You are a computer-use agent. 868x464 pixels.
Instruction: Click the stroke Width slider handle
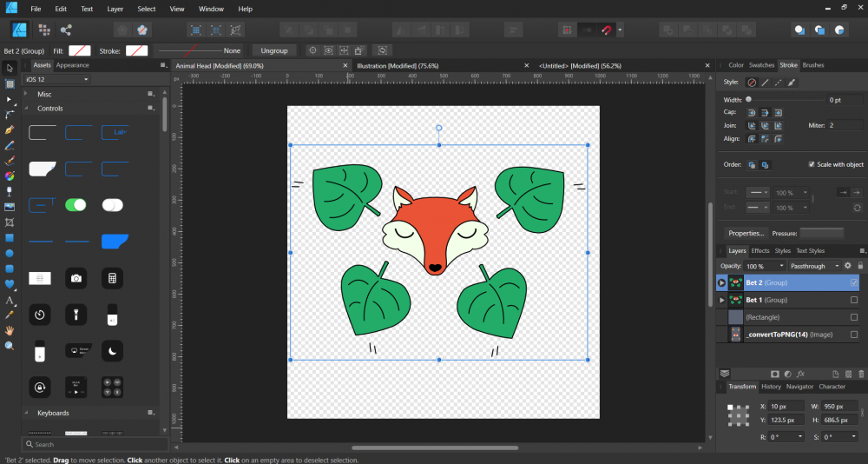(x=748, y=100)
